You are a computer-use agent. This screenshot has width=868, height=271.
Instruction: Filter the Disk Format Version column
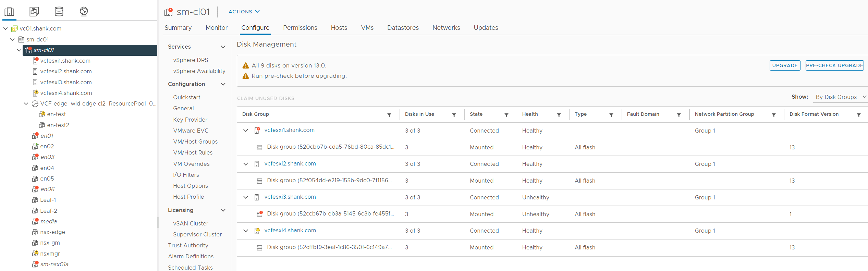tap(859, 115)
